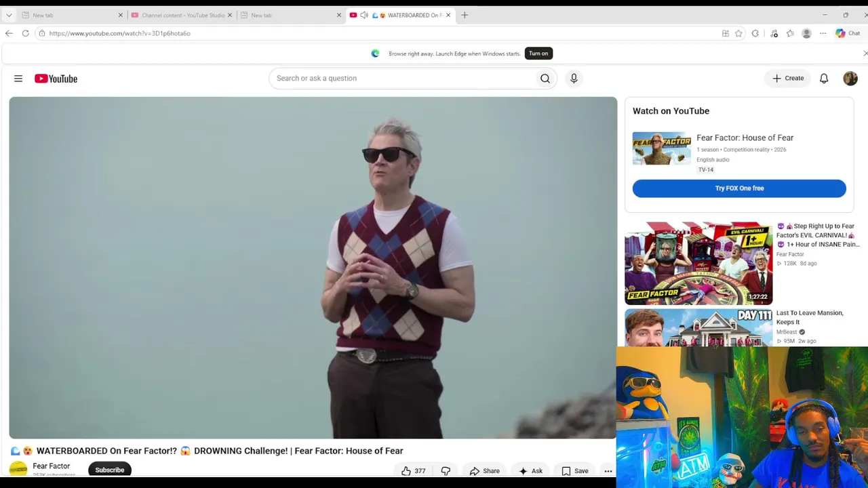Add this page to favorites star
868x488 pixels.
[x=738, y=33]
